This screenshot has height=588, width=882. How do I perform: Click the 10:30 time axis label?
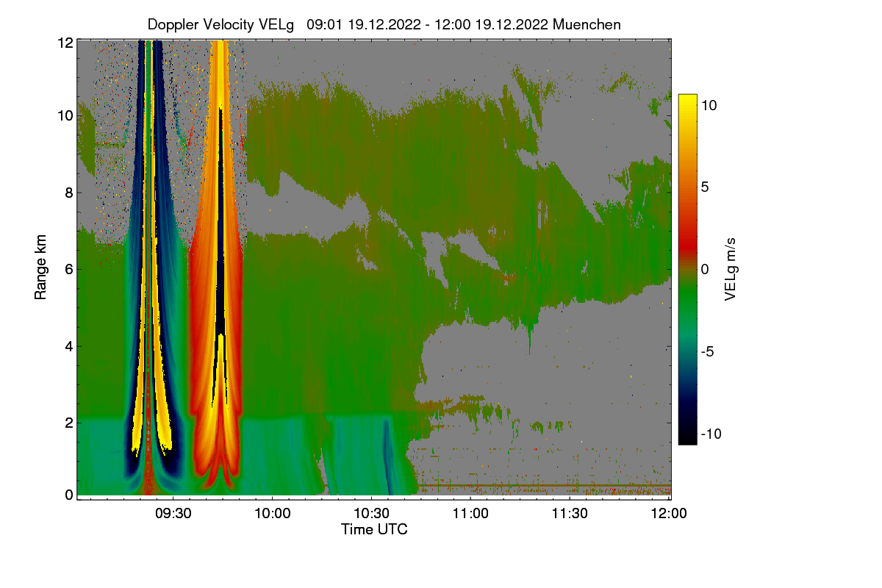point(372,514)
